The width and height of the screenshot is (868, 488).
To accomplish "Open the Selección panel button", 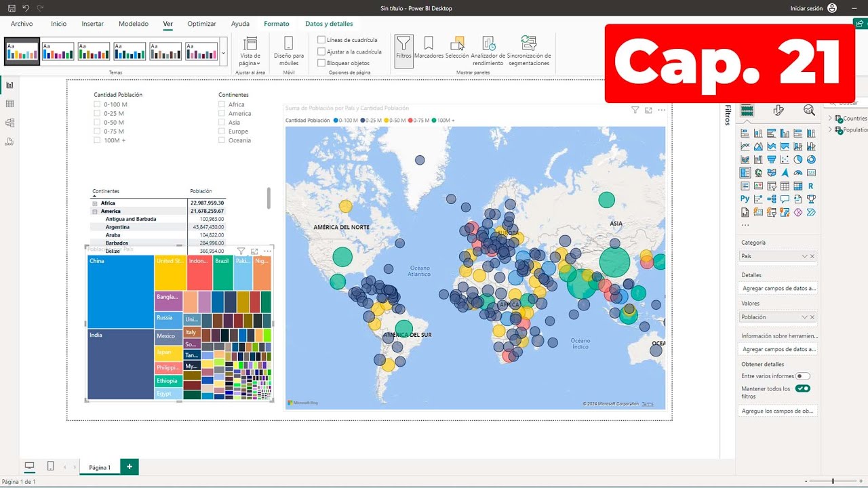I will pyautogui.click(x=458, y=48).
